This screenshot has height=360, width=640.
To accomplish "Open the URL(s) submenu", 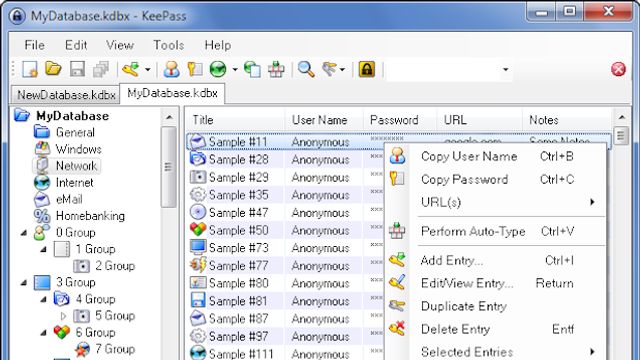I will [495, 202].
